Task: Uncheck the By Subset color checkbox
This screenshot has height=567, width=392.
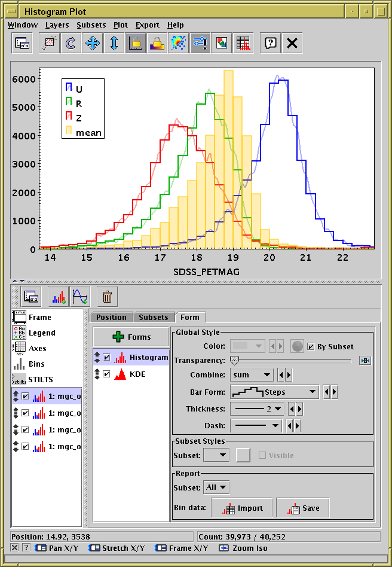Action: coord(311,346)
